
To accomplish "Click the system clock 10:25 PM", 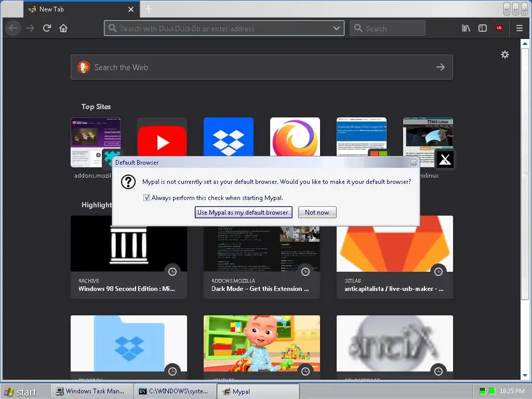I will pyautogui.click(x=512, y=391).
